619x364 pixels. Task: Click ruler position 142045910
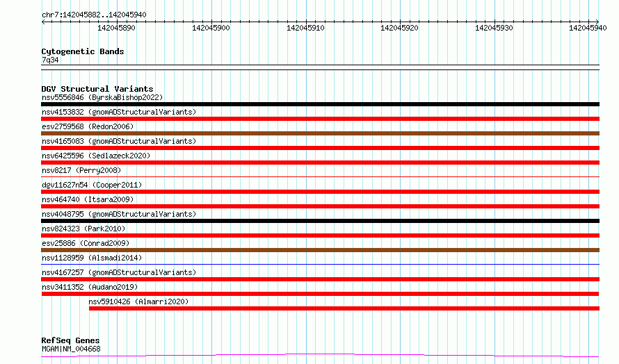click(305, 28)
